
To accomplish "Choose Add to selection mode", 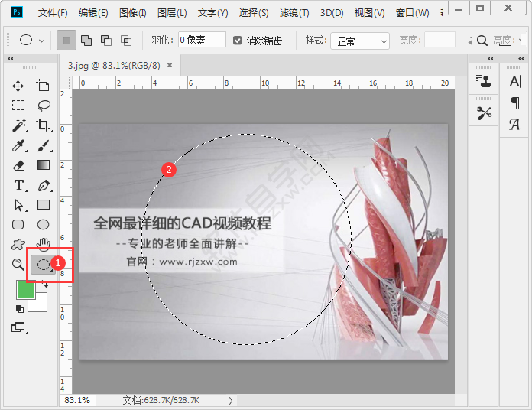I will pos(86,41).
